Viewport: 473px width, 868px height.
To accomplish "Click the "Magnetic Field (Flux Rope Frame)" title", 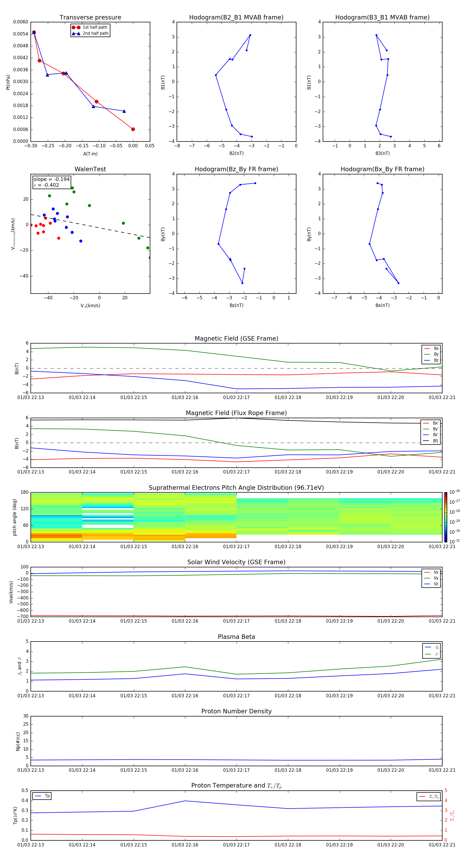I will (236, 413).
